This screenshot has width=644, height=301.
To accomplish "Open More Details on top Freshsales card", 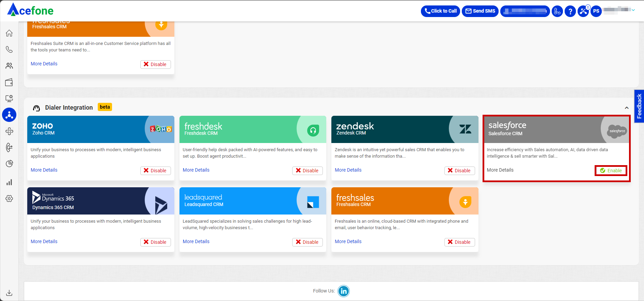I will [44, 64].
